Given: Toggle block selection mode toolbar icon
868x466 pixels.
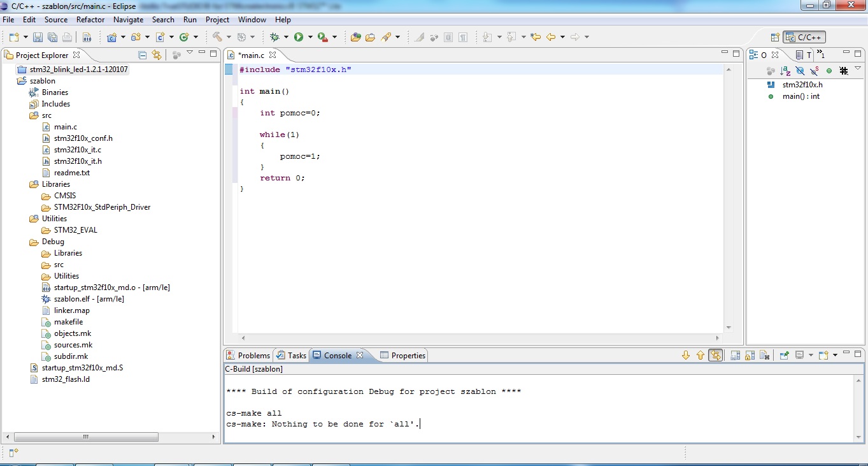Looking at the screenshot, I should coord(448,37).
